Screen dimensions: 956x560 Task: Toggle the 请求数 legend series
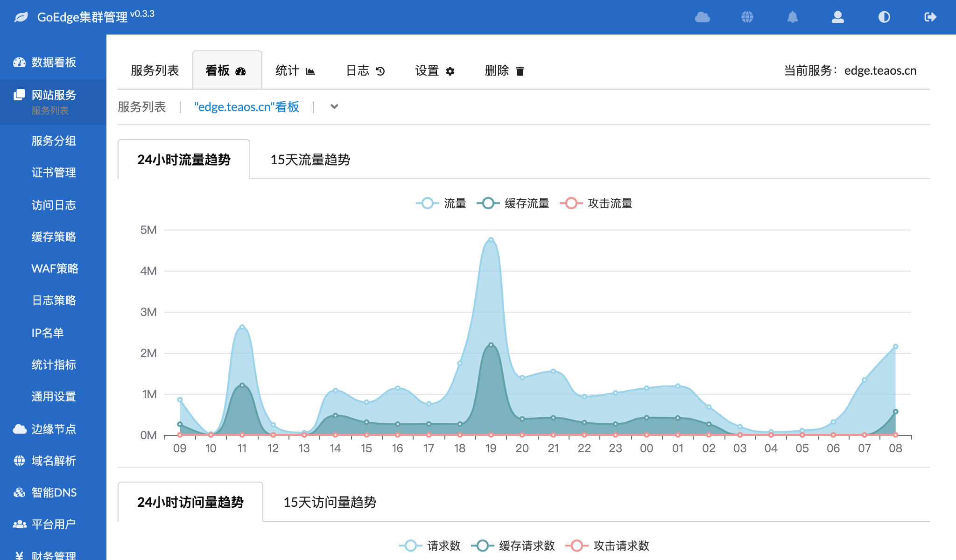coord(430,546)
